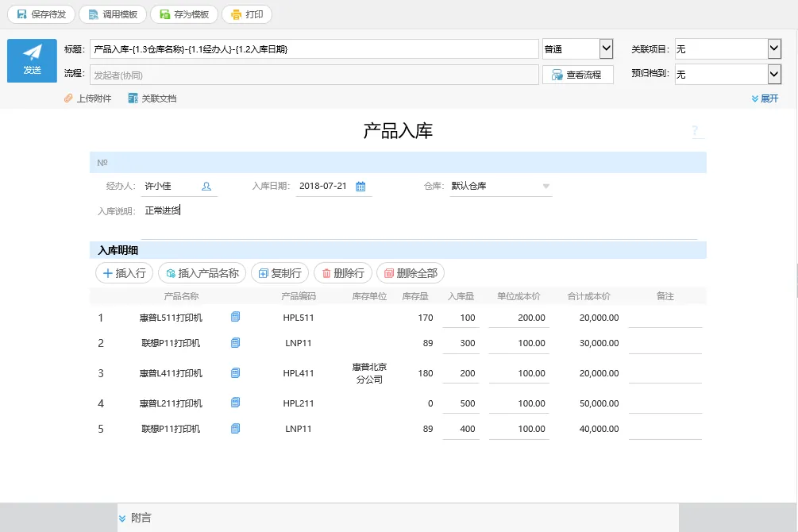Click total cost 50,000.00
The height and width of the screenshot is (532, 798).
click(x=599, y=403)
